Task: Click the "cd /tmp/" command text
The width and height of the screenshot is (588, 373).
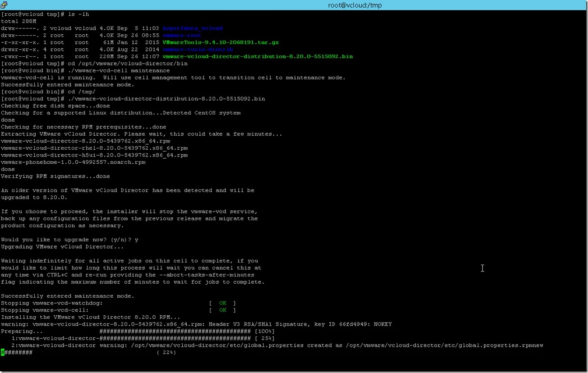Action: click(x=82, y=92)
